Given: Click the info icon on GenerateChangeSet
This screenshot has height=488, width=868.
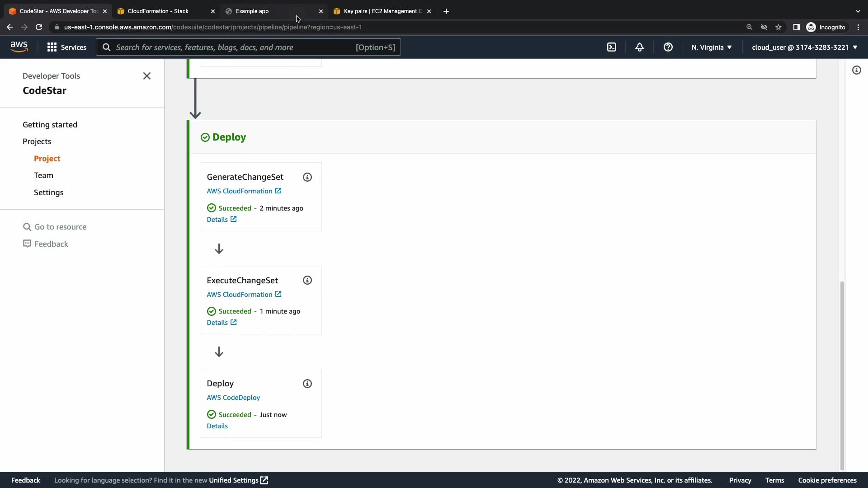Looking at the screenshot, I should coord(307,177).
